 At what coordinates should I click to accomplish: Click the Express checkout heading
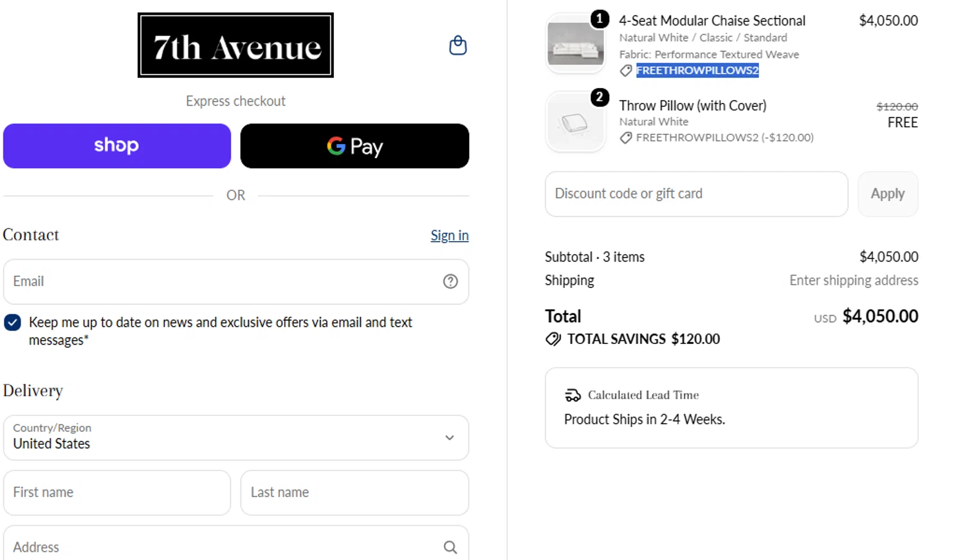235,101
